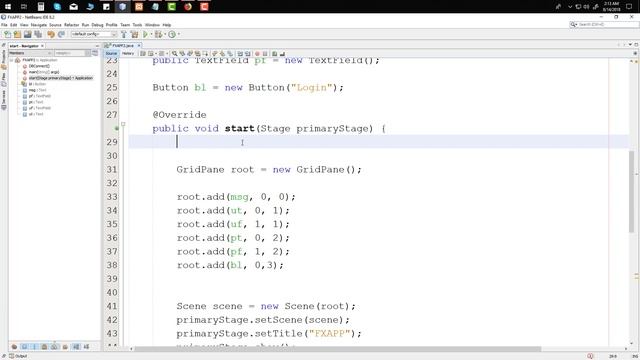Open the Output window button in status bar
Viewport: 640px width, 360px height.
[x=18, y=356]
